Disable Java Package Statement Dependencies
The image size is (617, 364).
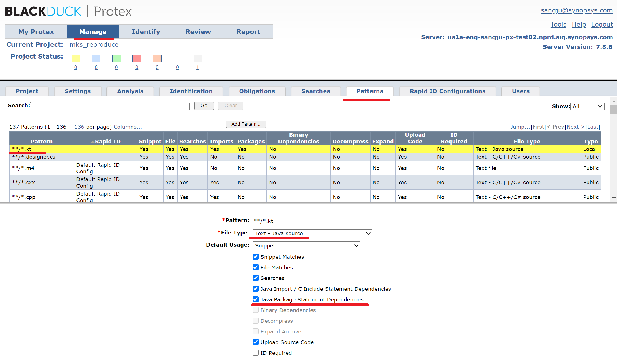(x=255, y=299)
